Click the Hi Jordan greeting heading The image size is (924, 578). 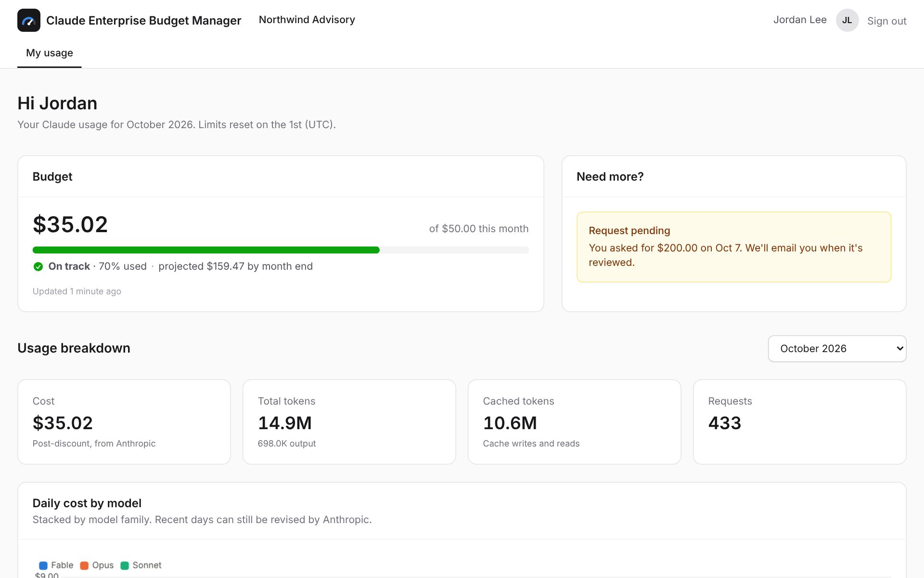click(x=57, y=104)
